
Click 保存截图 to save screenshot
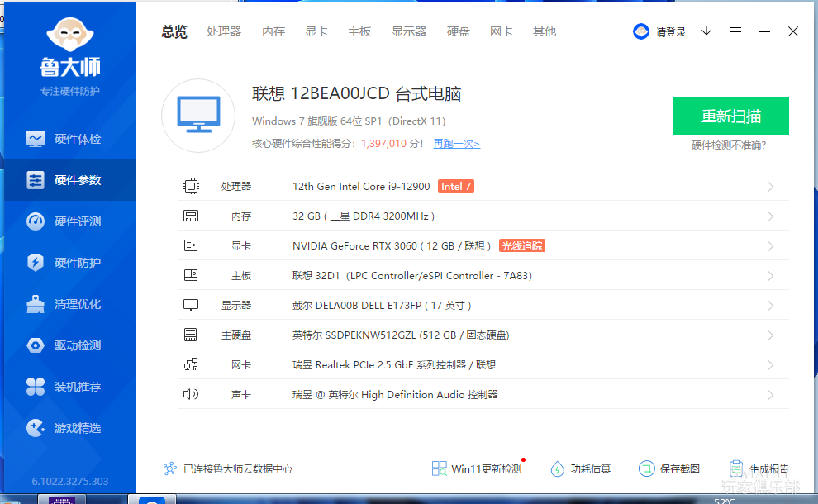coord(669,468)
